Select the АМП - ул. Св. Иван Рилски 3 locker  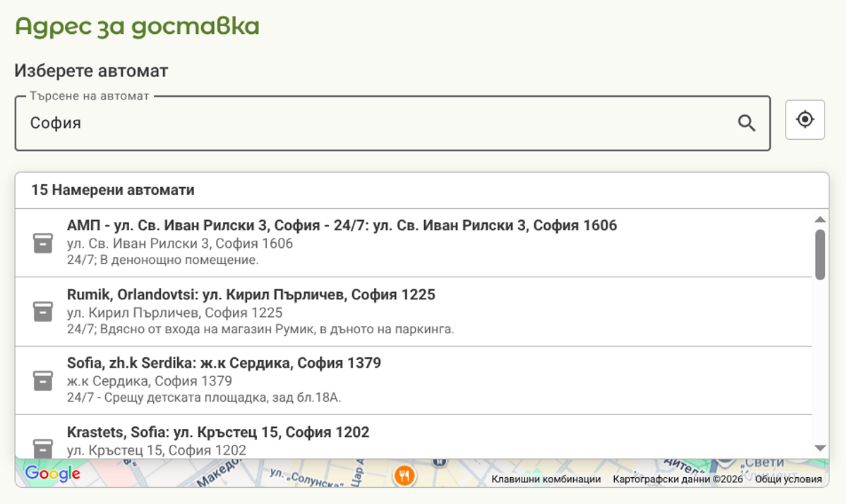[x=342, y=226]
